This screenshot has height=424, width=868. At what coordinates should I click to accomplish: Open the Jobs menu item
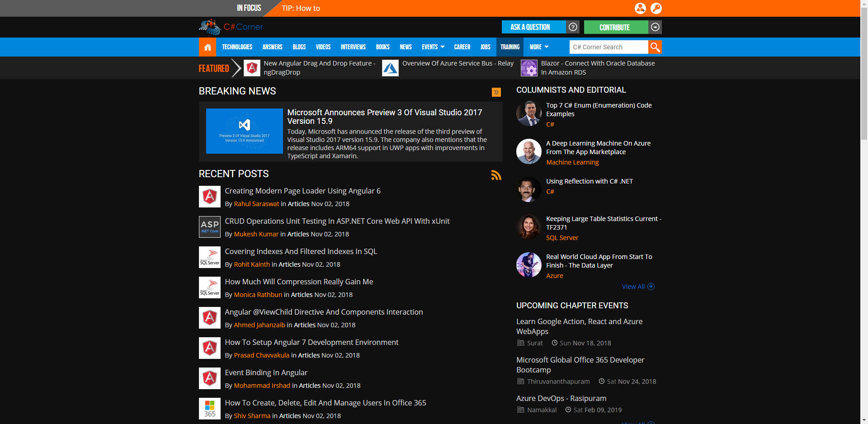tap(485, 47)
